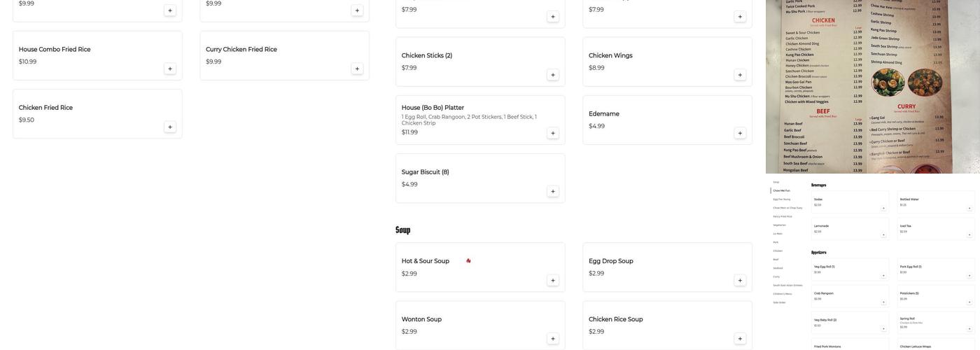This screenshot has height=350, width=980.
Task: Add House Combo Fried Rice to cart
Action: (170, 69)
